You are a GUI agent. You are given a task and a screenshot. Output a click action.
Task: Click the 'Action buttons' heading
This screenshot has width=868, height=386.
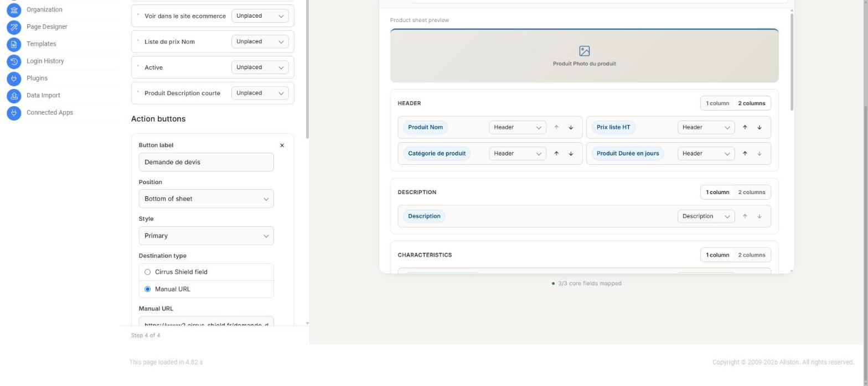tap(158, 119)
